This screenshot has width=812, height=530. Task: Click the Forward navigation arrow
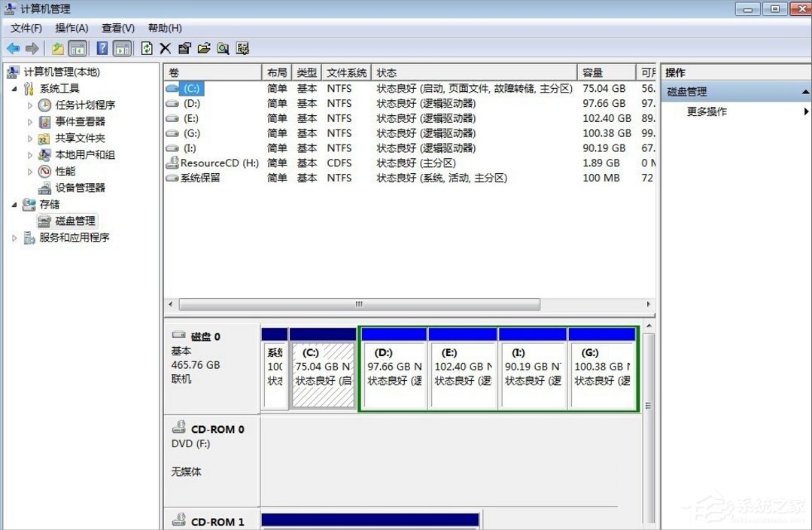(31, 47)
